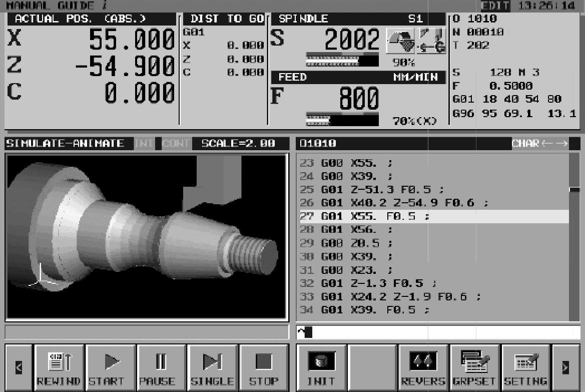Click the O 1010 program number
The height and width of the screenshot is (392, 585).
474,19
